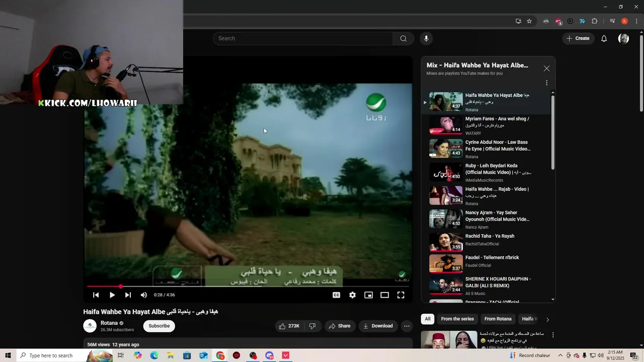Like the video thumbs-up 273K
Screen dimensions: 644x362
tap(289, 326)
